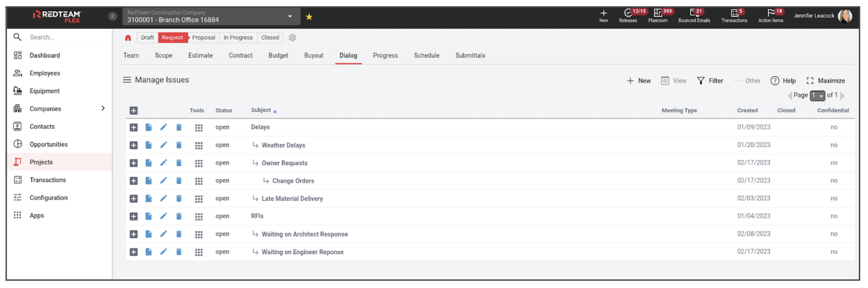This screenshot has height=288, width=868.
Task: Expand the Companies sidebar submenu
Action: pyautogui.click(x=103, y=108)
